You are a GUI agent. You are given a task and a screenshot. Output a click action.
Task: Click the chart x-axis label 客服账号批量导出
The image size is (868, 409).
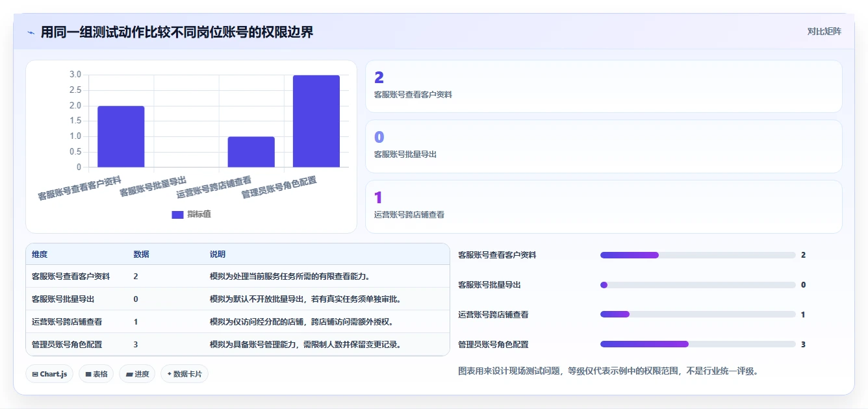153,186
